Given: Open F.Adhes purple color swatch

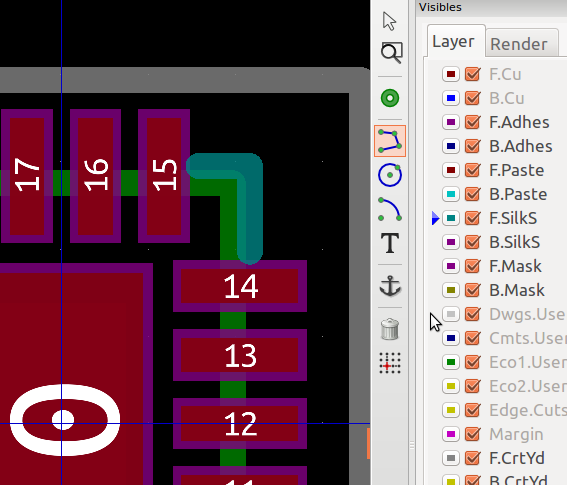Looking at the screenshot, I should [451, 122].
